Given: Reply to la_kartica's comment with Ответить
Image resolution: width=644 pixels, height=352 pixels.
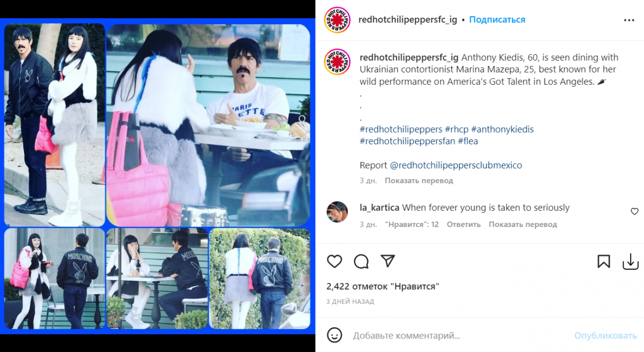Looking at the screenshot, I should click(464, 224).
